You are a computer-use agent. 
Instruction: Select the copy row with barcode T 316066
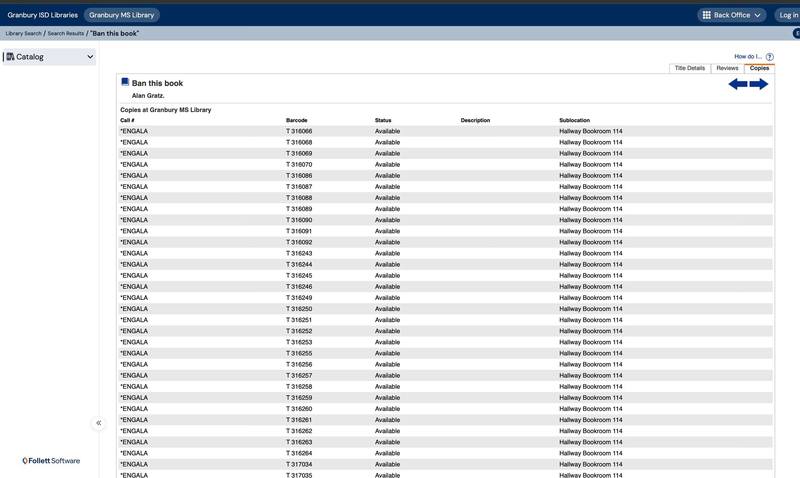(299, 131)
